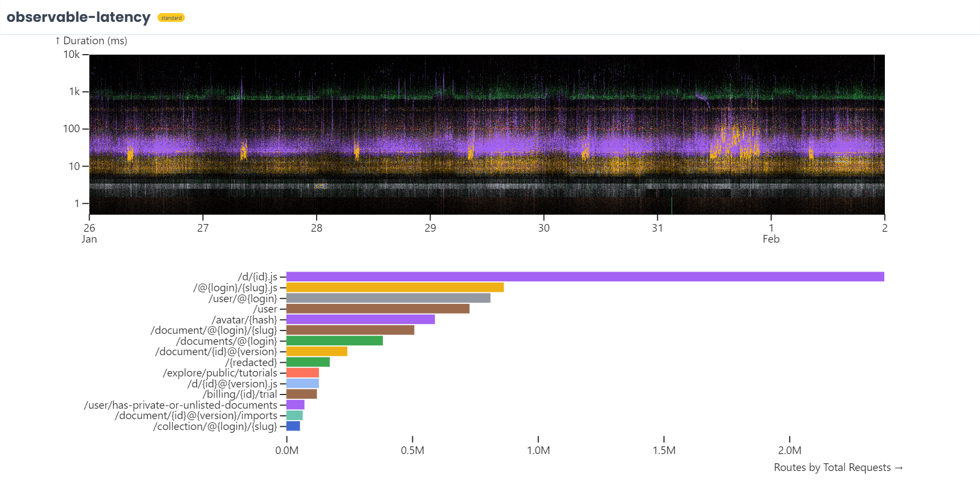This screenshot has height=483, width=980.
Task: Click the red /explore/public/tutorials bar
Action: pyautogui.click(x=302, y=373)
